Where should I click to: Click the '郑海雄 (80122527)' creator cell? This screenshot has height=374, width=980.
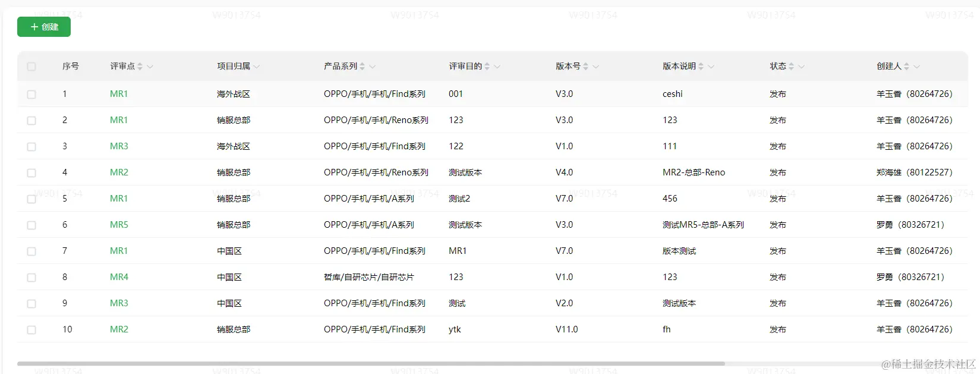tap(914, 172)
